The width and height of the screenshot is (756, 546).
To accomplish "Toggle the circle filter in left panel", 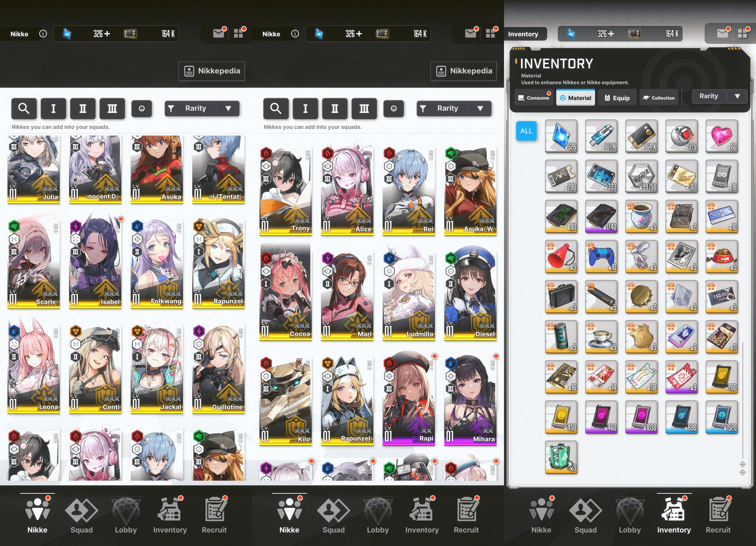I will click(142, 108).
